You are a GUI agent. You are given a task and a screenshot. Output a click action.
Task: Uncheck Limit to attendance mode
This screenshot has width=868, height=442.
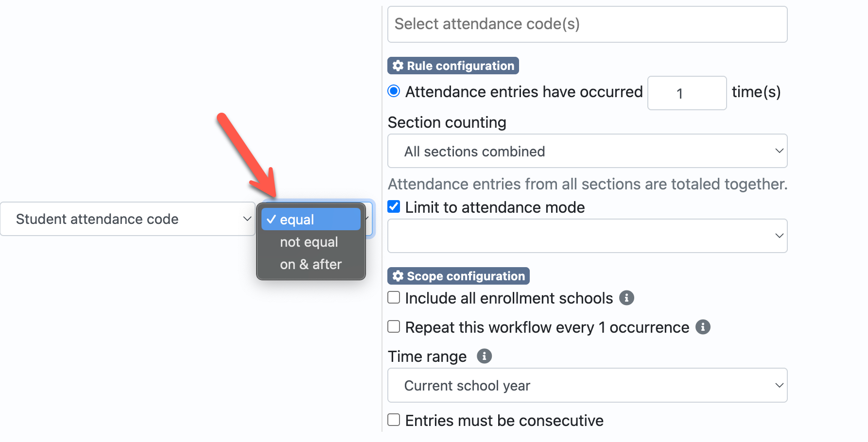[x=394, y=206]
